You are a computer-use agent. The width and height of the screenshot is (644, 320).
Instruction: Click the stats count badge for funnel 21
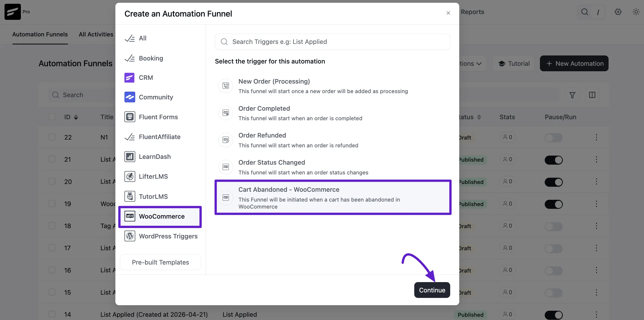[507, 159]
